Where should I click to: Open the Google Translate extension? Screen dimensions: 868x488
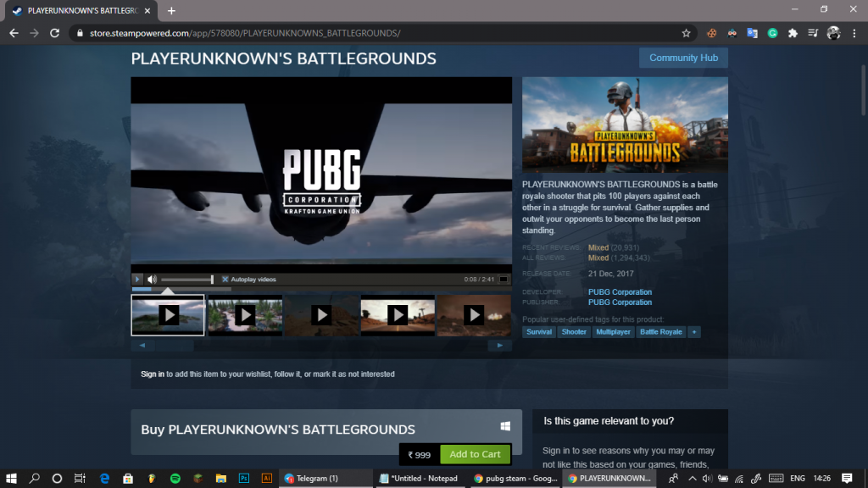point(752,33)
